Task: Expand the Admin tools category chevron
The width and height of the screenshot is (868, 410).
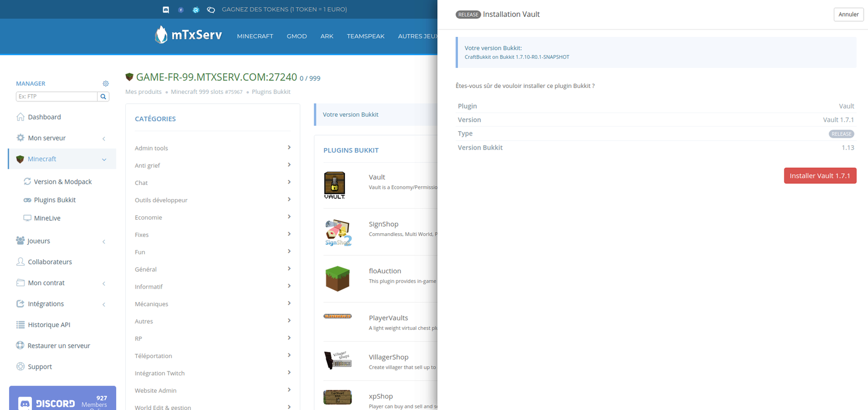Action: point(289,148)
